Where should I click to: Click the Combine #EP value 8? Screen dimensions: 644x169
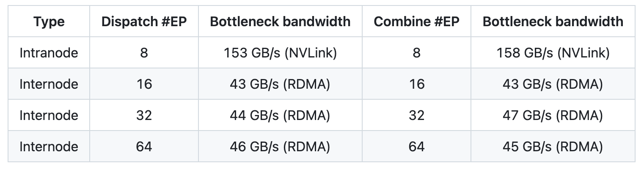(x=416, y=53)
